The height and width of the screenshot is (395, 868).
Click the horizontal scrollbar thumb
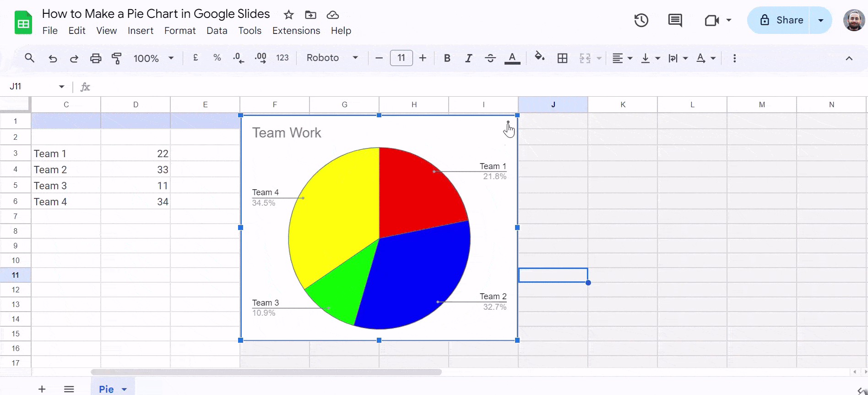266,372
